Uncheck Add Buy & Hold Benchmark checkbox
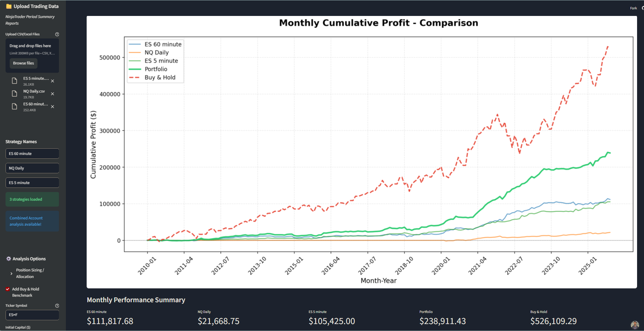This screenshot has width=644, height=331. coord(8,289)
